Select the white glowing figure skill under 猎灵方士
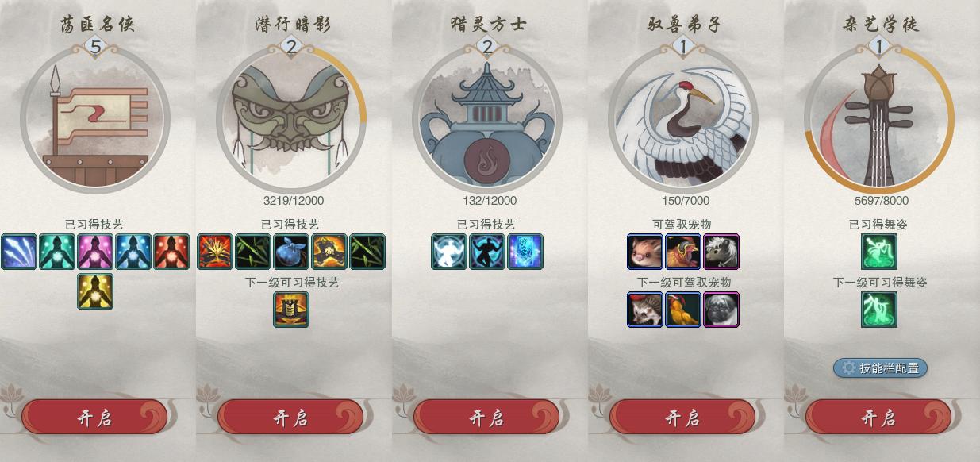980x462 pixels. click(448, 252)
